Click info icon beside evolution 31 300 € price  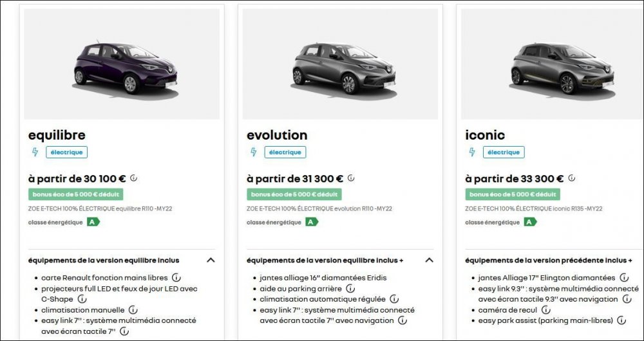click(351, 178)
